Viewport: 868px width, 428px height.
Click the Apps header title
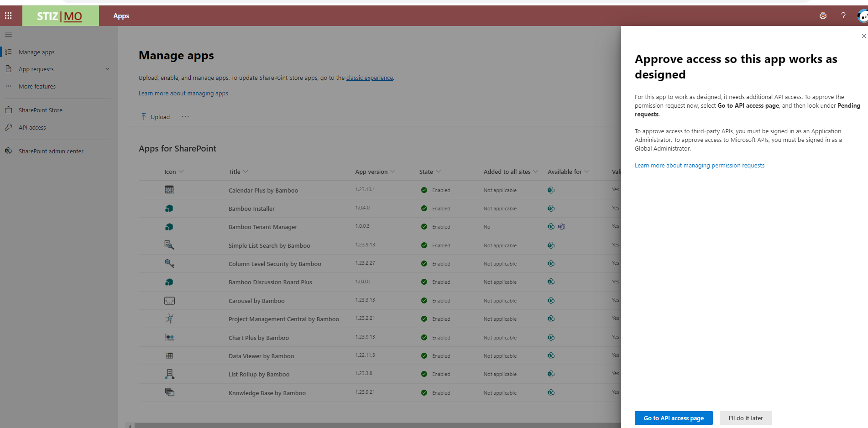tap(121, 16)
